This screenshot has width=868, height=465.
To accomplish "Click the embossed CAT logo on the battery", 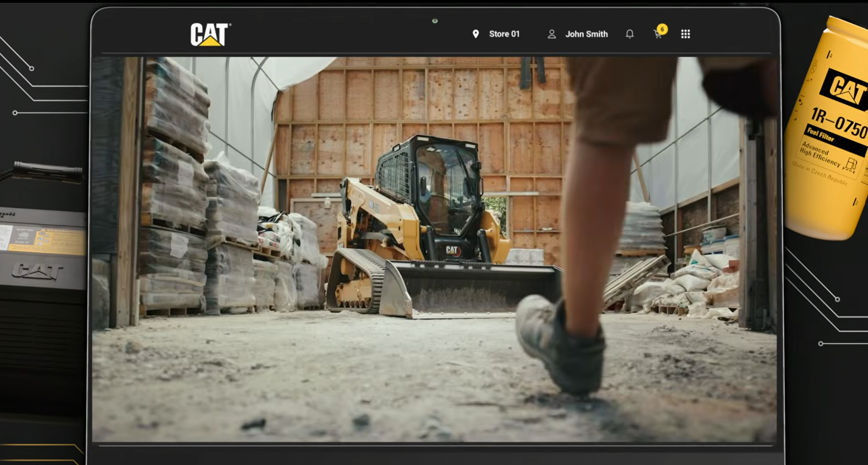I will (37, 271).
